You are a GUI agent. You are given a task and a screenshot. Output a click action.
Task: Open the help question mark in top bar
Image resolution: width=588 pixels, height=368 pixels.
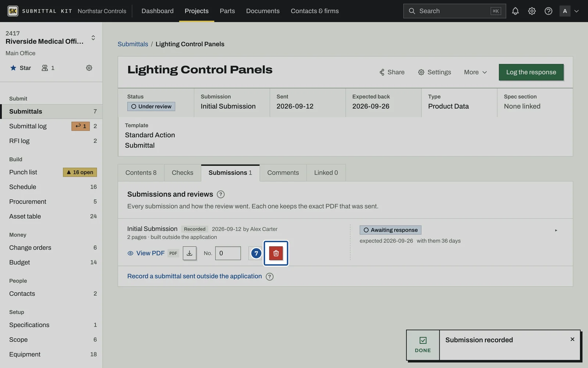click(x=548, y=11)
